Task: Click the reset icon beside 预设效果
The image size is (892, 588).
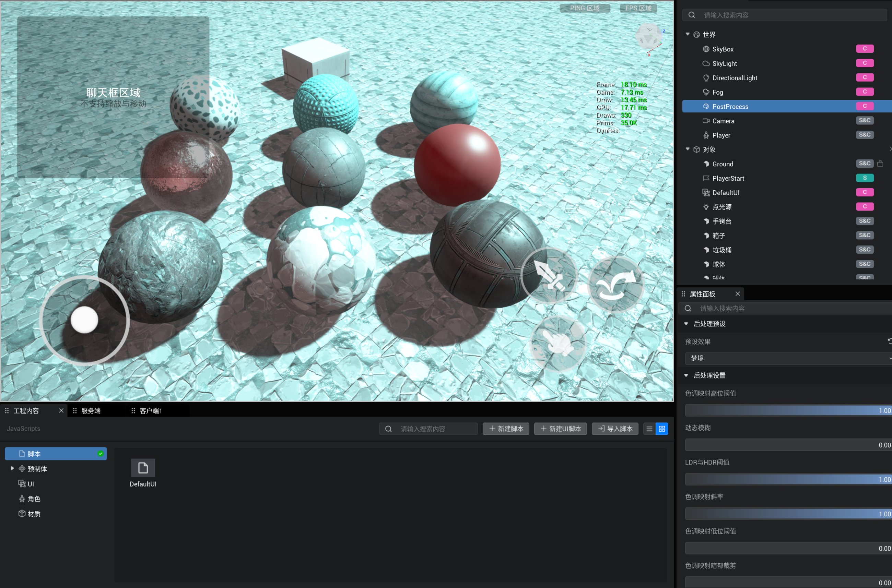Action: pos(889,341)
